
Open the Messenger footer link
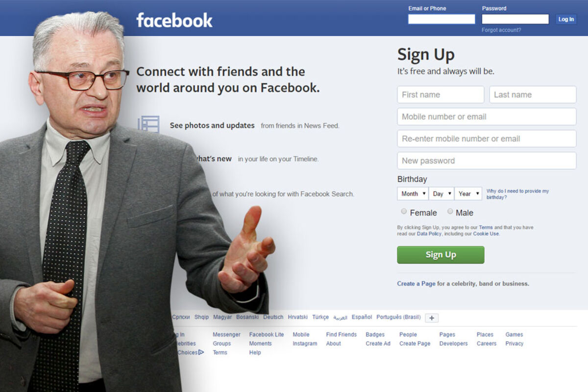(x=226, y=335)
